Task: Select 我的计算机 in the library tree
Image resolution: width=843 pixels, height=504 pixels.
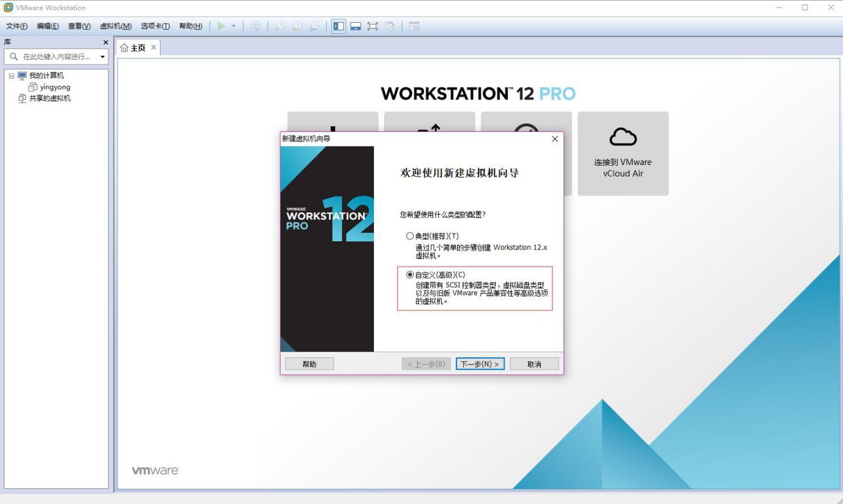Action: pyautogui.click(x=46, y=76)
